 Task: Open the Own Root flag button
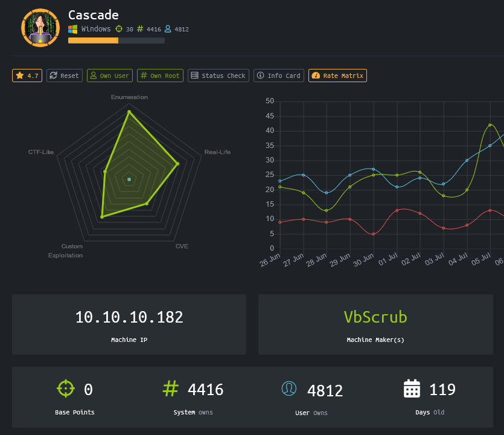pyautogui.click(x=160, y=76)
